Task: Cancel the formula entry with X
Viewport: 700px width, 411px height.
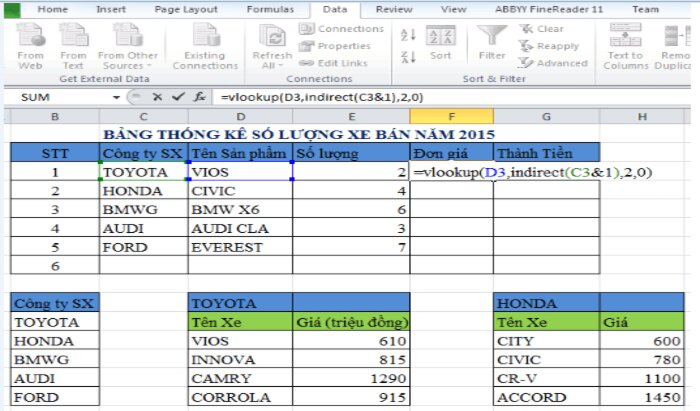Action: pyautogui.click(x=157, y=97)
